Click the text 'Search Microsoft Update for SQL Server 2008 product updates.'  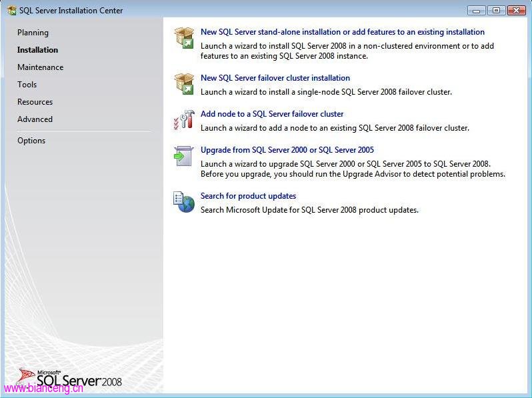[x=309, y=210]
